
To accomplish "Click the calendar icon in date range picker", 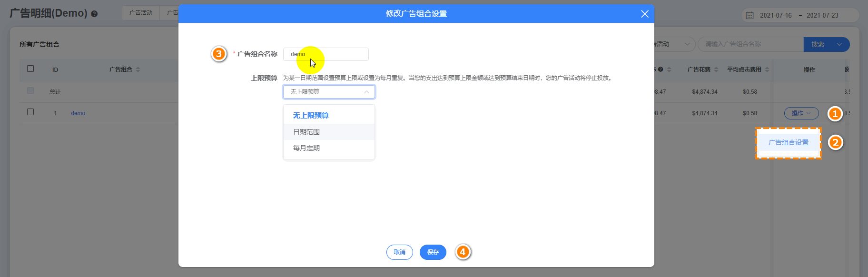I will [x=750, y=15].
